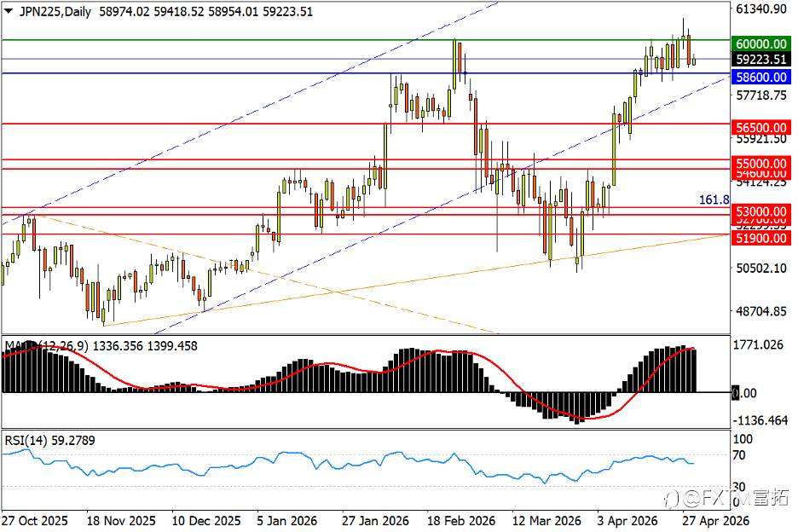This screenshot has height=532, width=798.
Task: Select the blue 58600.00 price label
Action: 761,77
